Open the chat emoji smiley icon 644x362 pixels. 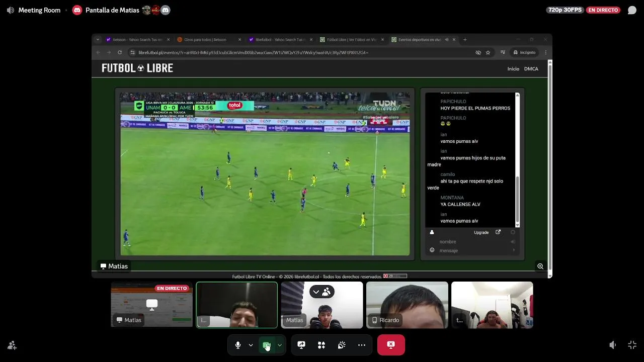432,250
